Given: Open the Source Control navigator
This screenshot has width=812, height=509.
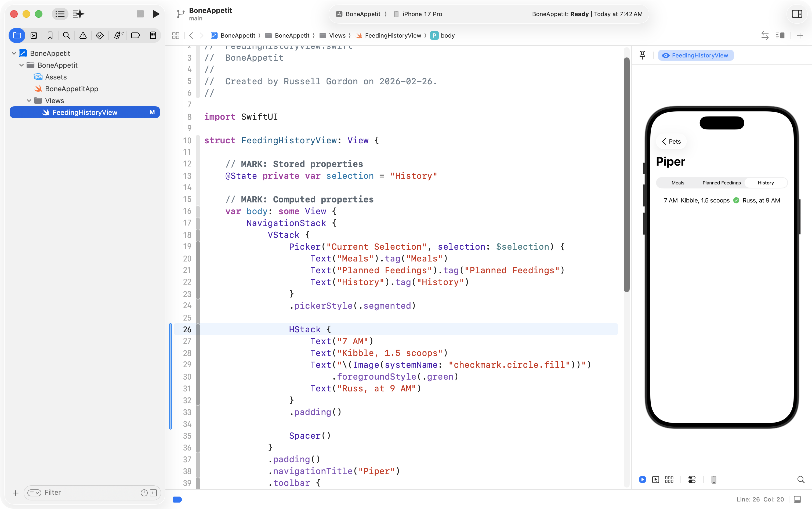Looking at the screenshot, I should (34, 35).
